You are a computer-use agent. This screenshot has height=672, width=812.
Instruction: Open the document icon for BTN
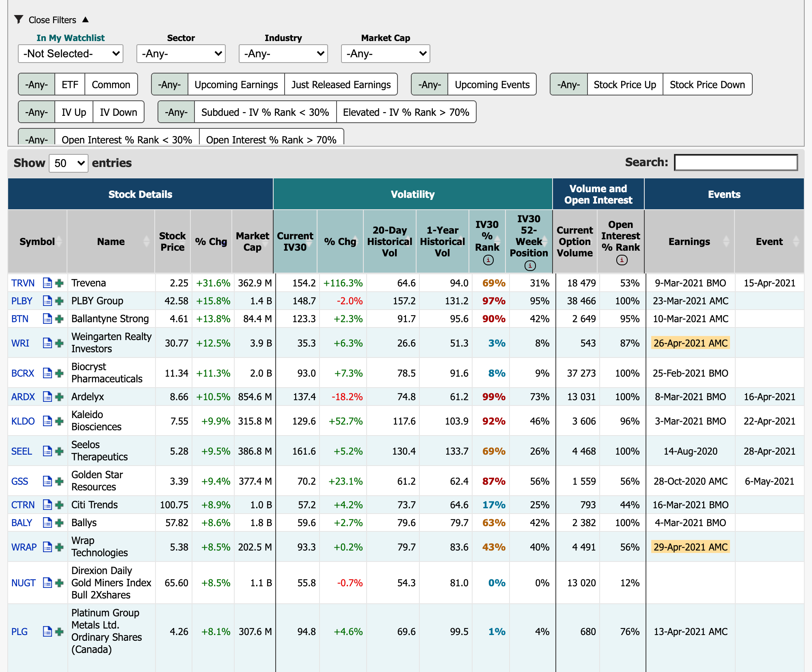point(48,319)
